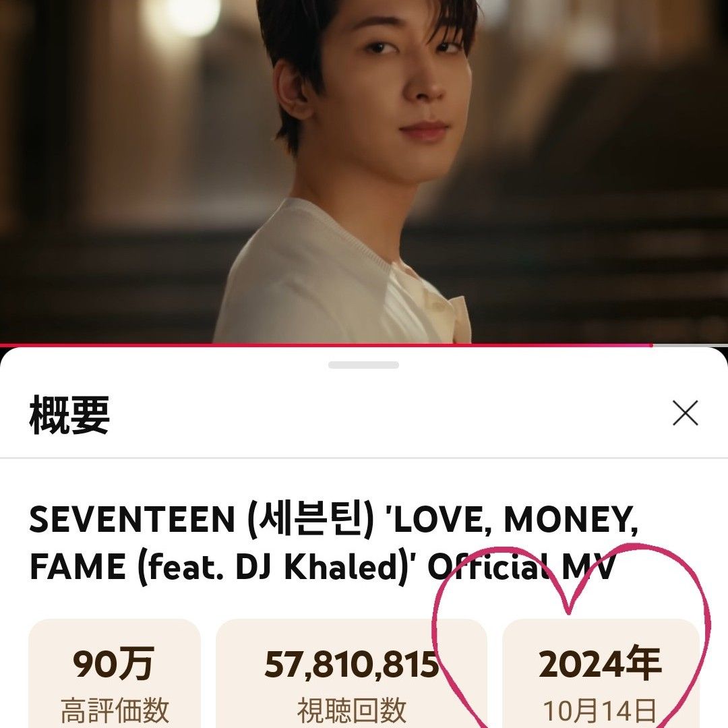Viewport: 728px width, 728px height.
Task: Tap the 57,810,815 view count
Action: click(351, 664)
